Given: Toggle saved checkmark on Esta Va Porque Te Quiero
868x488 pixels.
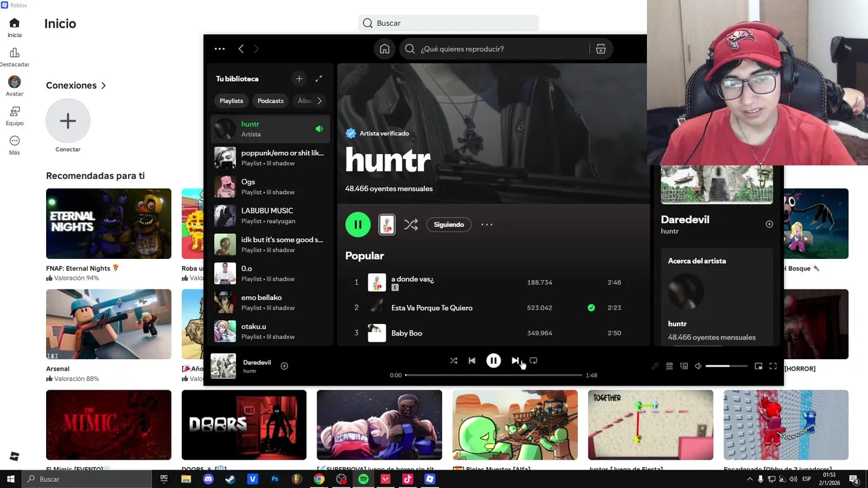Looking at the screenshot, I should [x=591, y=308].
